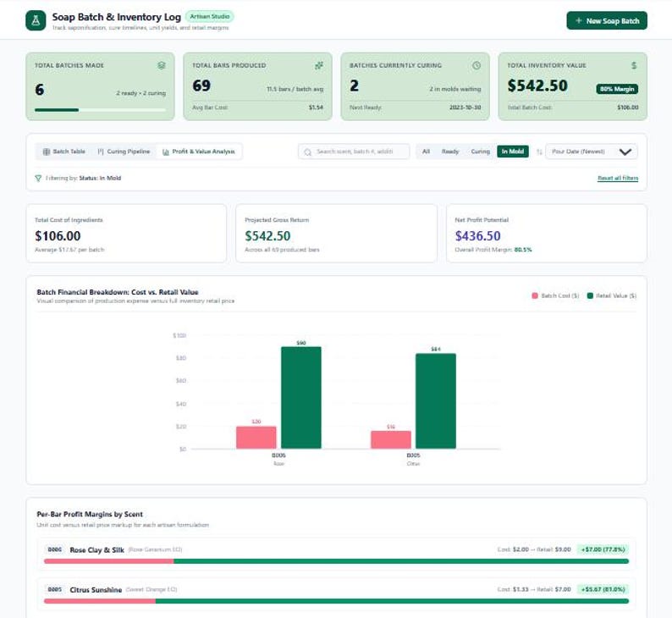
Task: Click the Rose Clay & Silk scent name
Action: 96,550
